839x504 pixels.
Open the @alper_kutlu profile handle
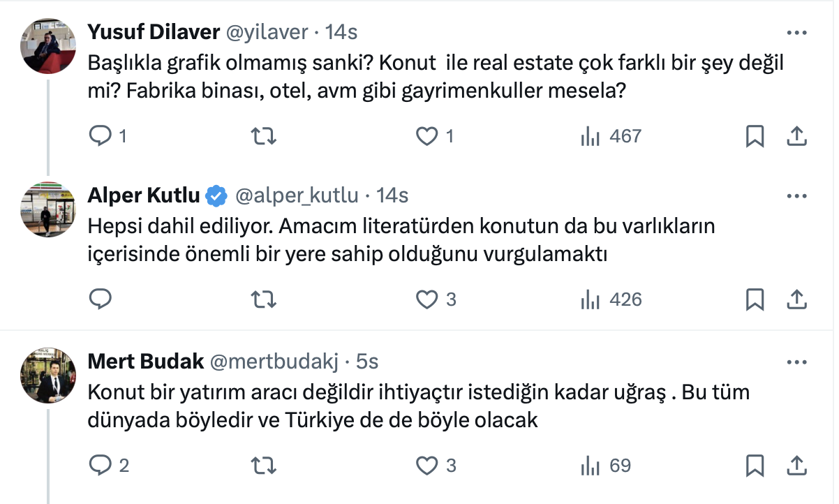pyautogui.click(x=297, y=196)
